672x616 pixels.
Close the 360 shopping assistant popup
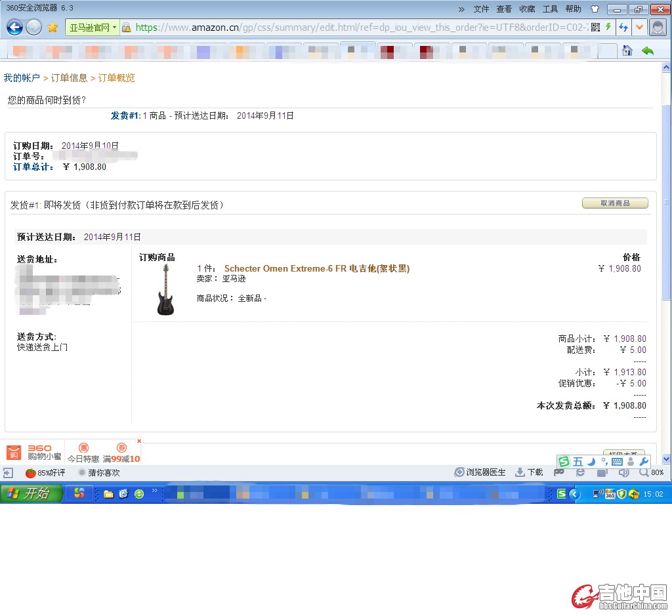139,441
